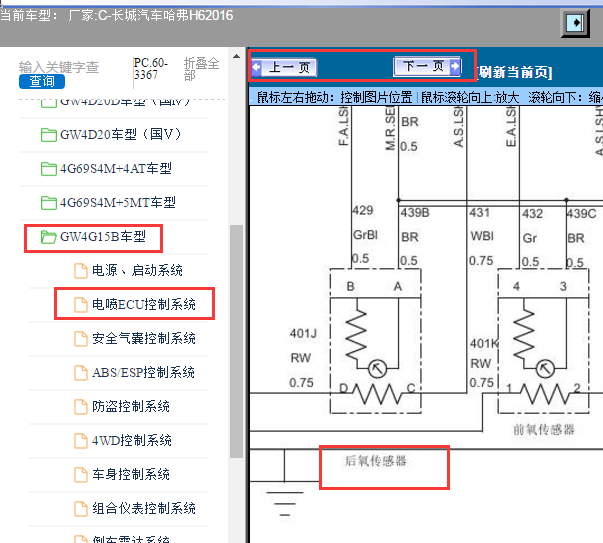Expand the GW4D20车型（国V）folder
Viewport: 603px width, 543px height.
tap(120, 135)
